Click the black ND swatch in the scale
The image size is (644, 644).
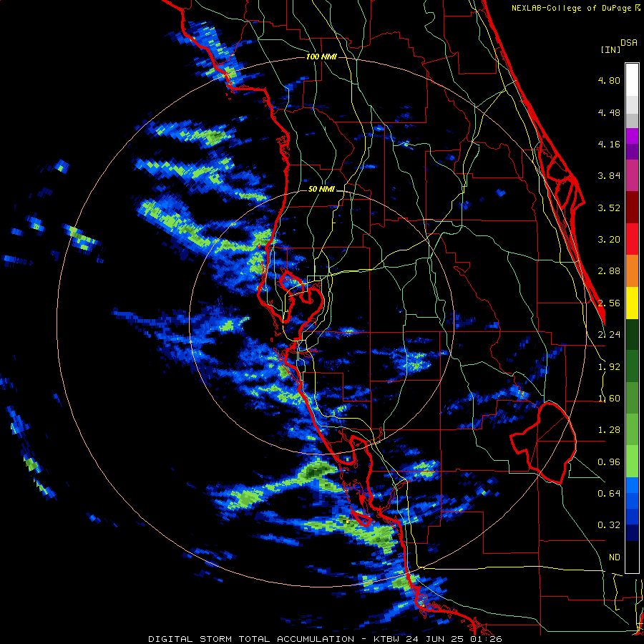click(x=632, y=557)
